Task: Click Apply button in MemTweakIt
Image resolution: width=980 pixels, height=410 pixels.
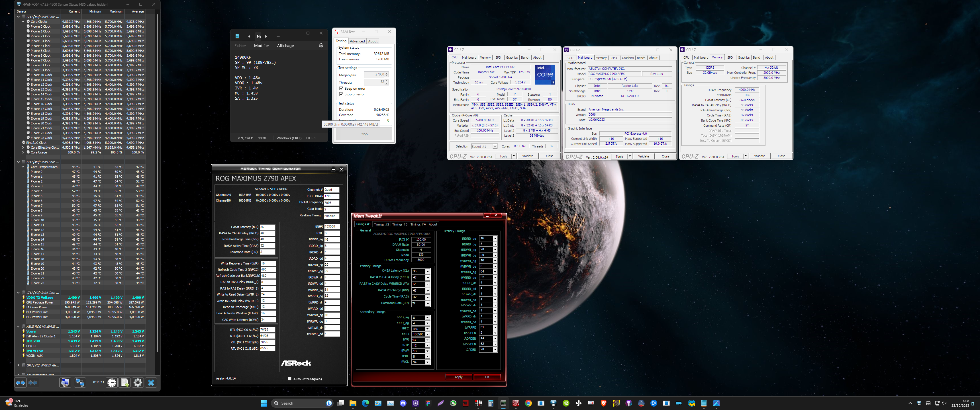Action: point(458,377)
